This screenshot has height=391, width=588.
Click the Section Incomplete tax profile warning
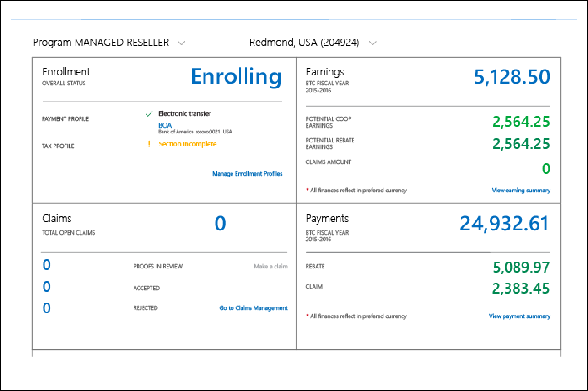point(188,144)
